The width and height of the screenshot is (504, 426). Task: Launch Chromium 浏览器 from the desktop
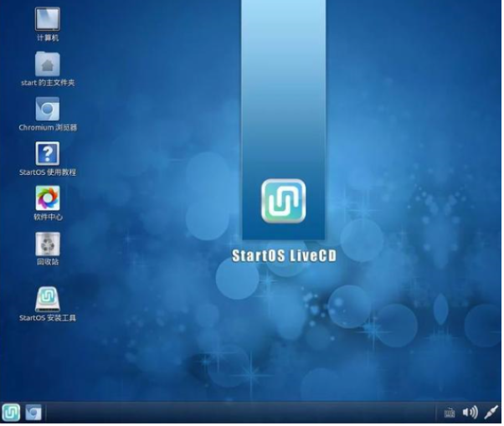pos(47,109)
